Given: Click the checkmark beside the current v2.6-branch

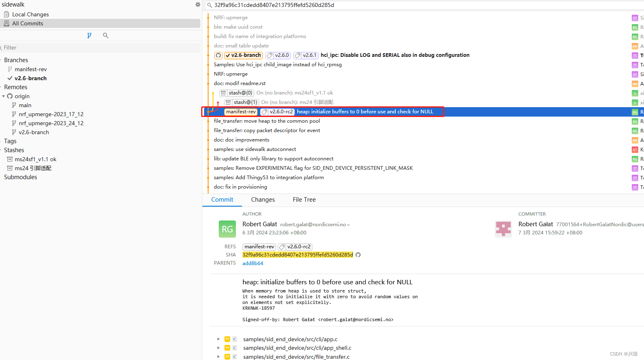Looking at the screenshot, I should (x=10, y=78).
